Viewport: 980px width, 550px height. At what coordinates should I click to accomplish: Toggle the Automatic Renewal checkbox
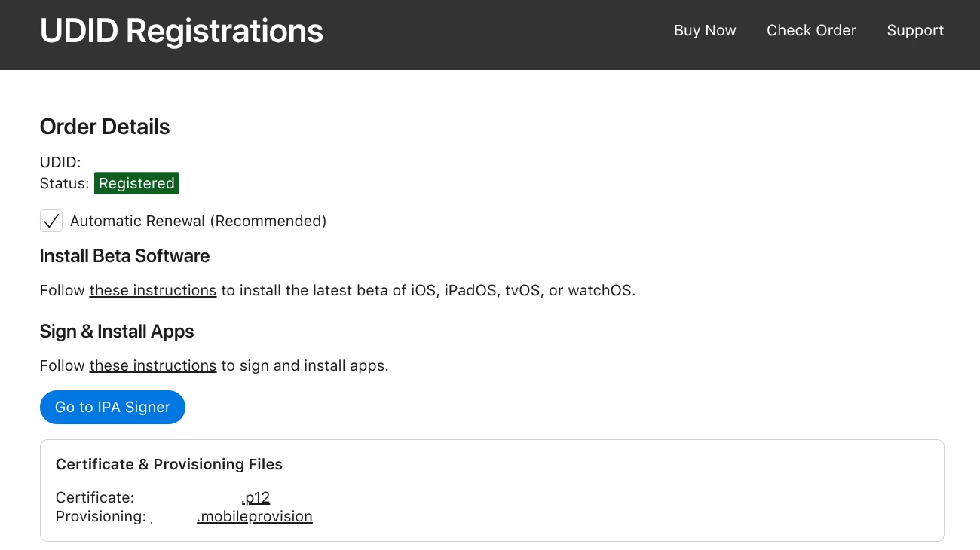click(x=51, y=221)
